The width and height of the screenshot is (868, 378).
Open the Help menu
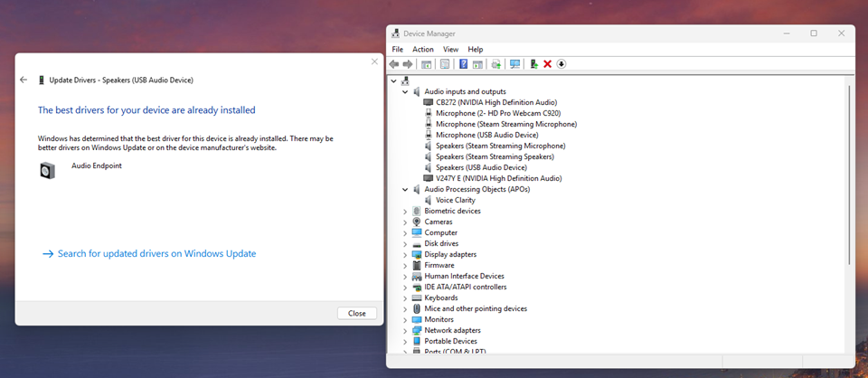(476, 49)
